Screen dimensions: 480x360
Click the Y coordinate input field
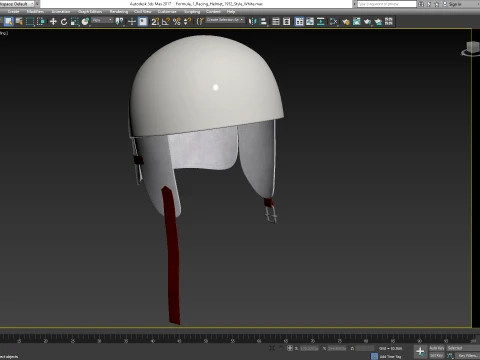click(337, 348)
